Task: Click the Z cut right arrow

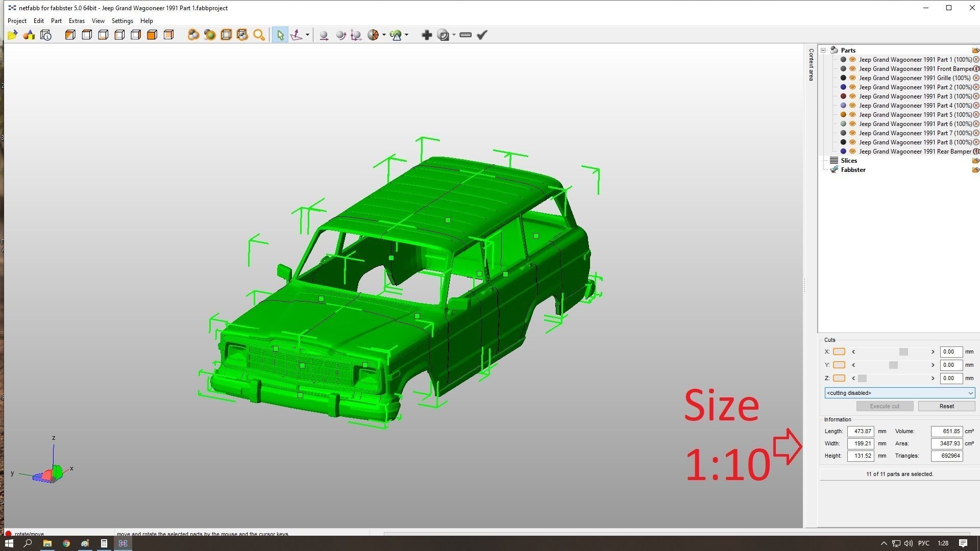Action: pos(933,378)
